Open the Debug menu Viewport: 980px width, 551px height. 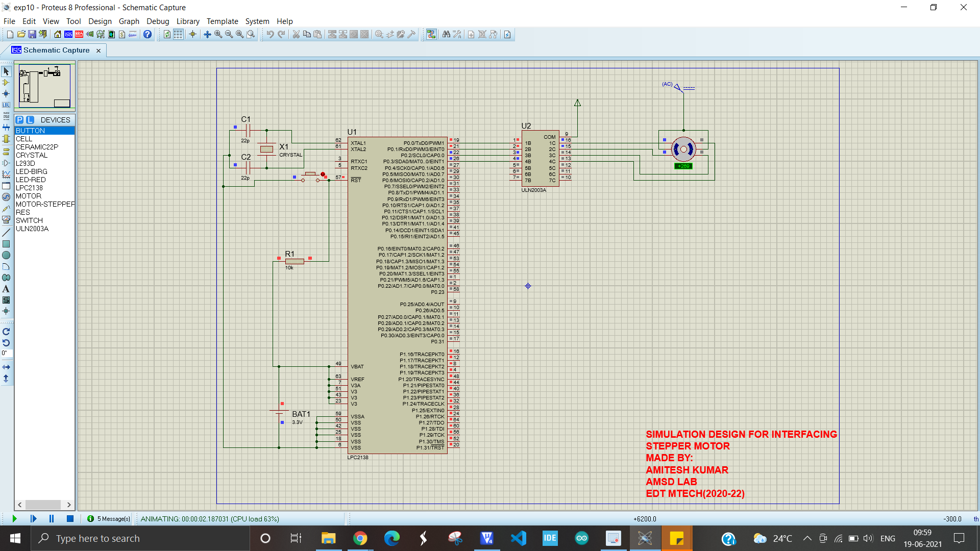[x=158, y=21]
